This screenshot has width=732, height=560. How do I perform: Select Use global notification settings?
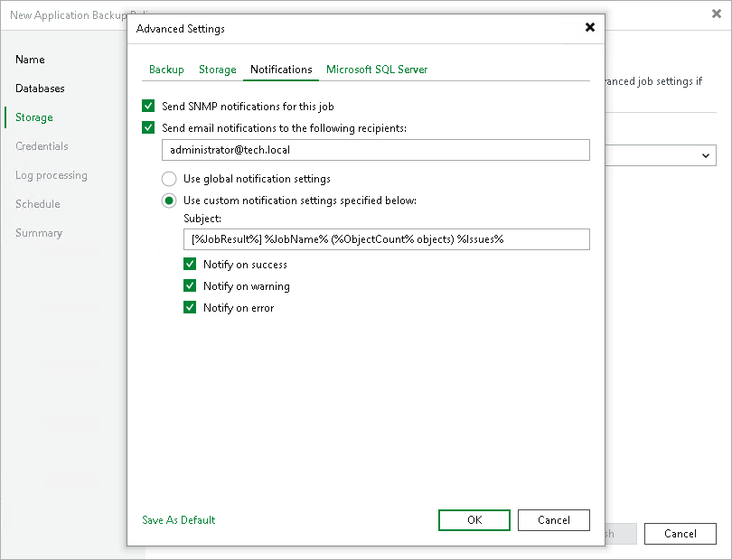[169, 179]
